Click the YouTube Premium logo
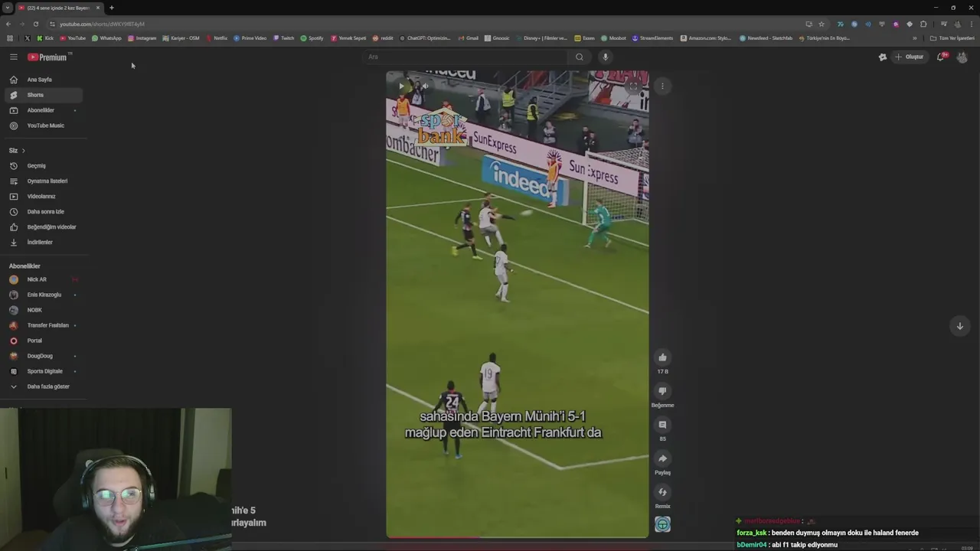Viewport: 980px width, 551px height. [x=48, y=57]
